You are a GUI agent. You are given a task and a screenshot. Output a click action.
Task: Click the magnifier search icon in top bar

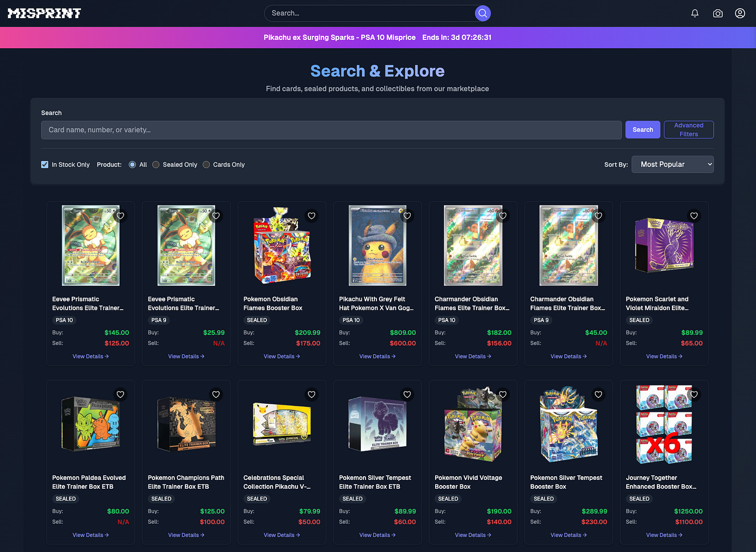click(x=483, y=13)
